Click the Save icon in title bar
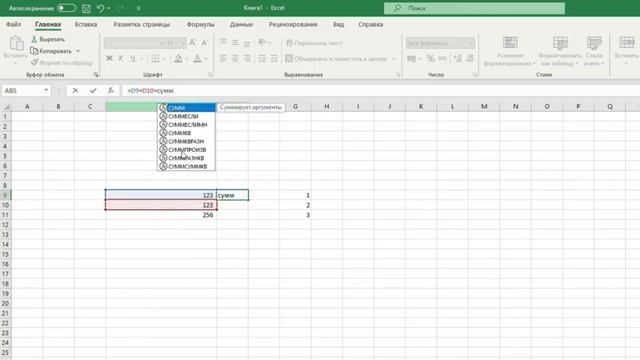Screen dimensions: 640x360 (86, 8)
